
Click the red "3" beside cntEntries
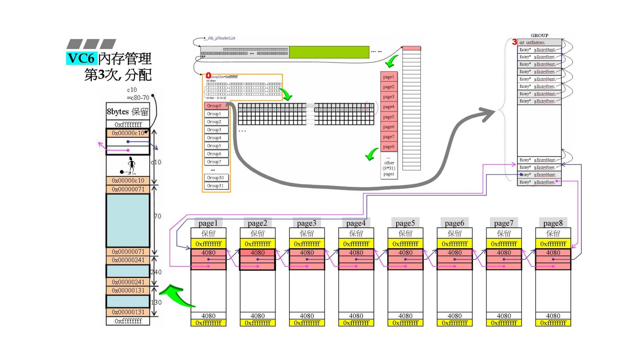514,42
